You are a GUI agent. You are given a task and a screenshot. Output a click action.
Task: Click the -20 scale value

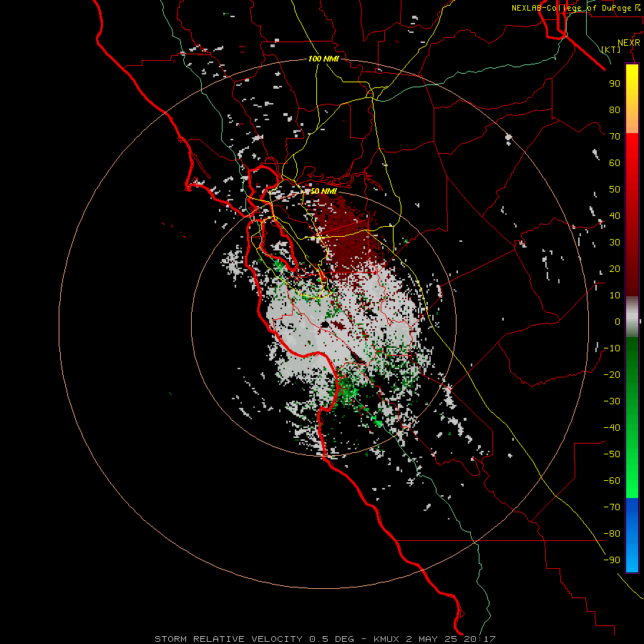(612, 374)
